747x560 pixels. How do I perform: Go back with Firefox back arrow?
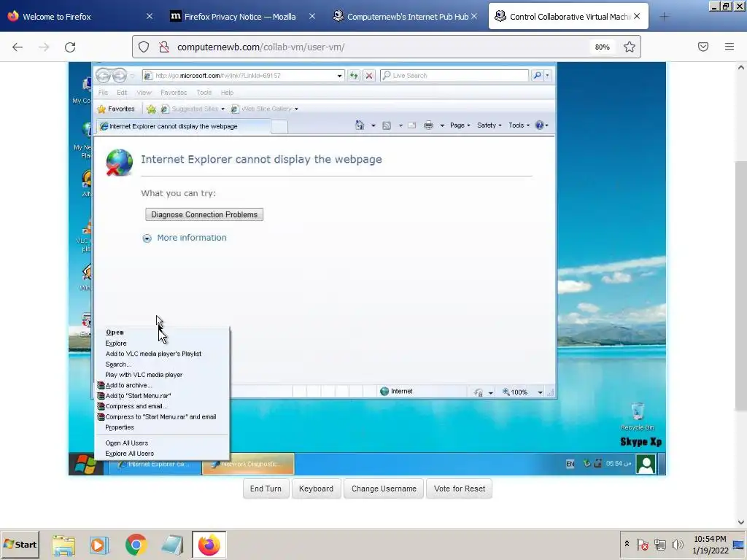coord(18,47)
